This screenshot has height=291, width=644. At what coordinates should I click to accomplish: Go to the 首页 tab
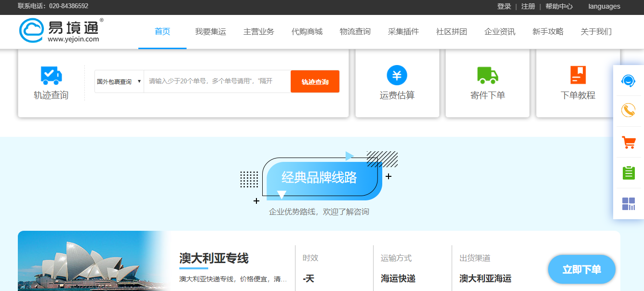pyautogui.click(x=162, y=32)
